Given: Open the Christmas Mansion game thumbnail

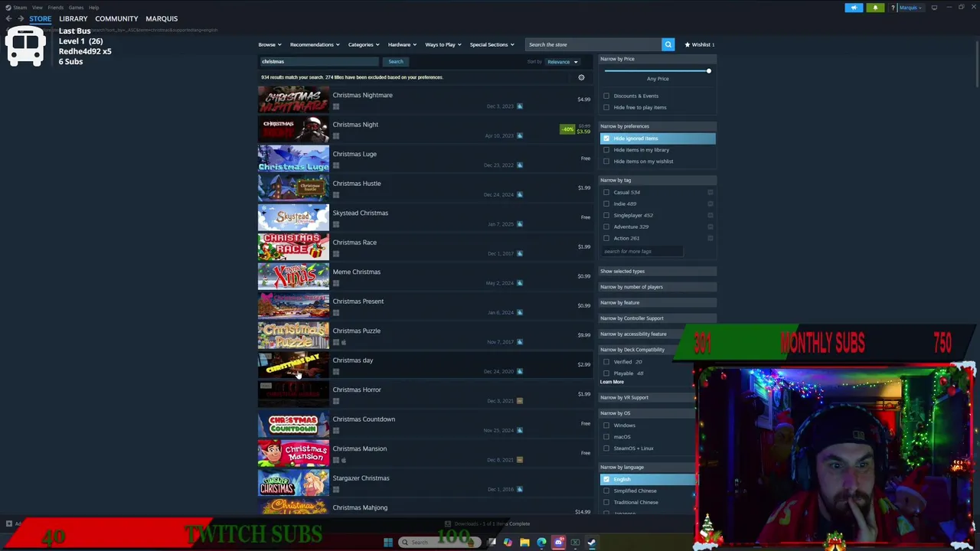Looking at the screenshot, I should (293, 454).
